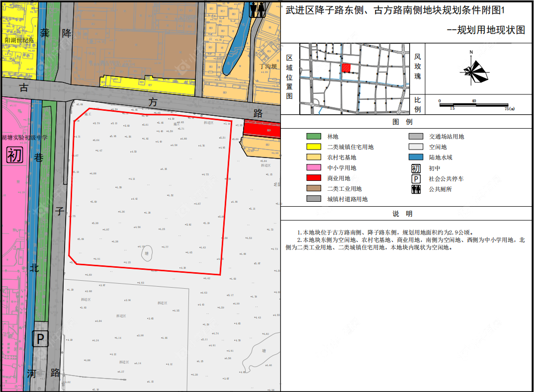This screenshot has width=534, height=392.
Task: Click the 初中 school icon in the legend
Action: [416, 168]
